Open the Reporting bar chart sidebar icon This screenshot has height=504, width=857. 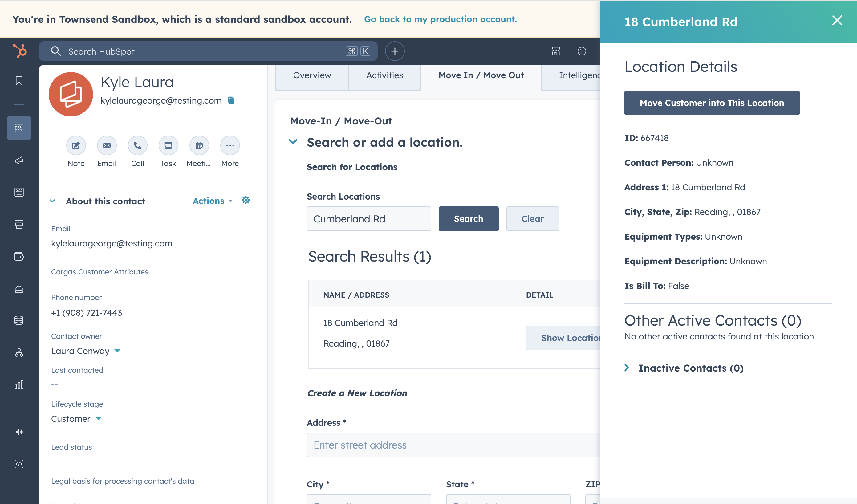[x=19, y=384]
